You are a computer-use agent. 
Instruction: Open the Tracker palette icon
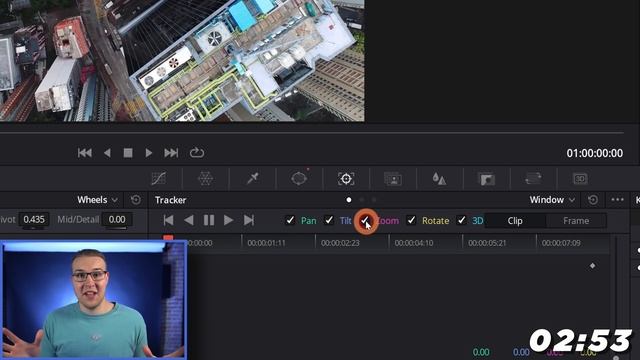coord(346,179)
